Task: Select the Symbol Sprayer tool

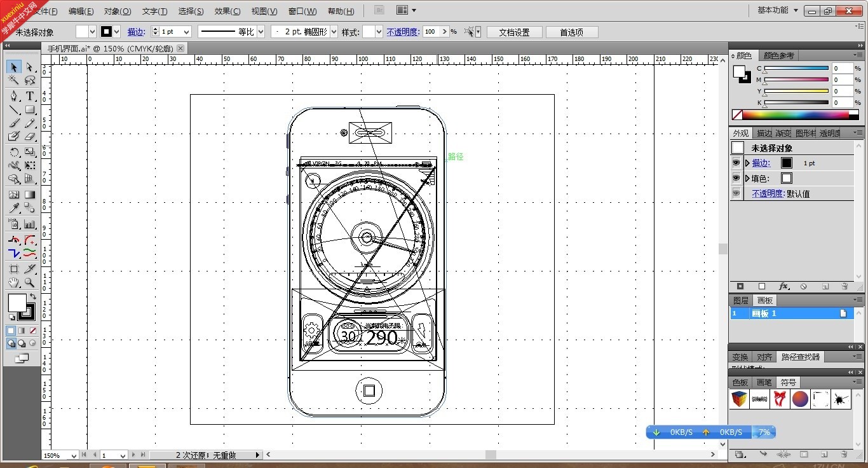Action: pyautogui.click(x=14, y=224)
